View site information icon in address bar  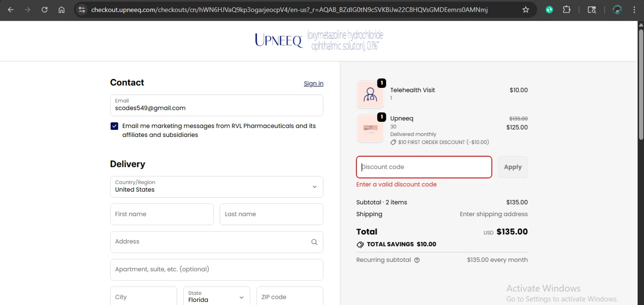point(82,9)
